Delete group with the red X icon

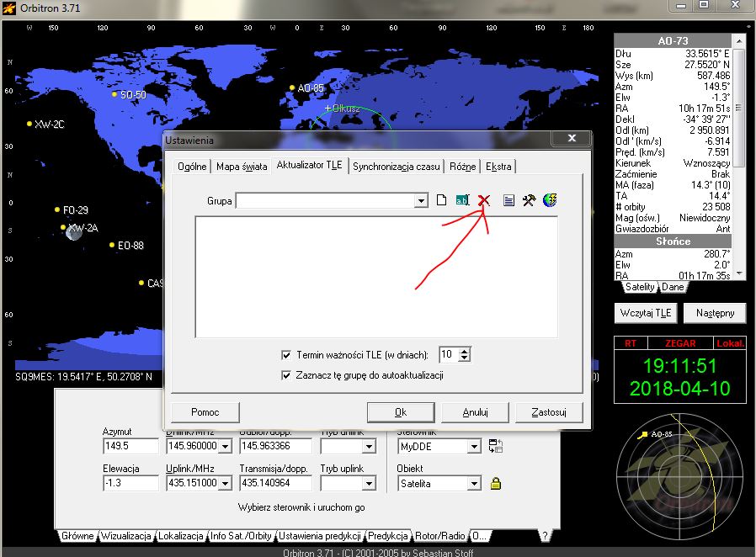click(484, 200)
